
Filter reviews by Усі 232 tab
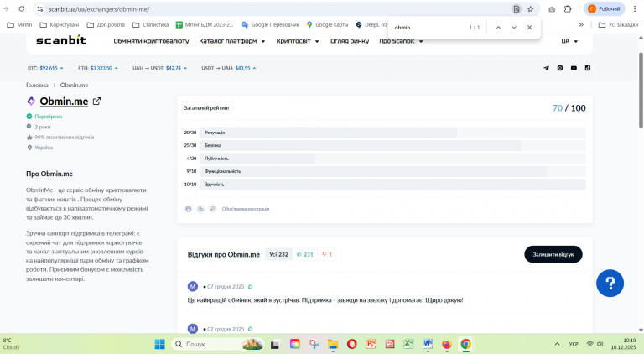pyautogui.click(x=278, y=255)
